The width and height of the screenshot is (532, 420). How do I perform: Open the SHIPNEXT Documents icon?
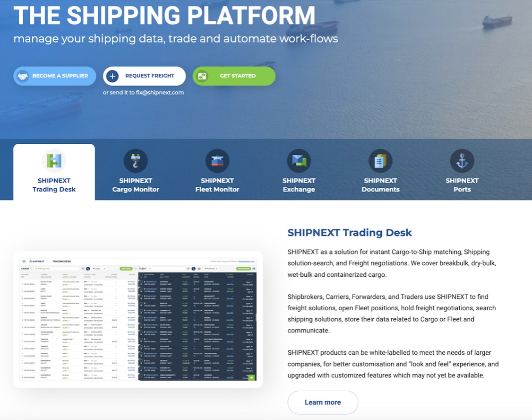point(380,161)
